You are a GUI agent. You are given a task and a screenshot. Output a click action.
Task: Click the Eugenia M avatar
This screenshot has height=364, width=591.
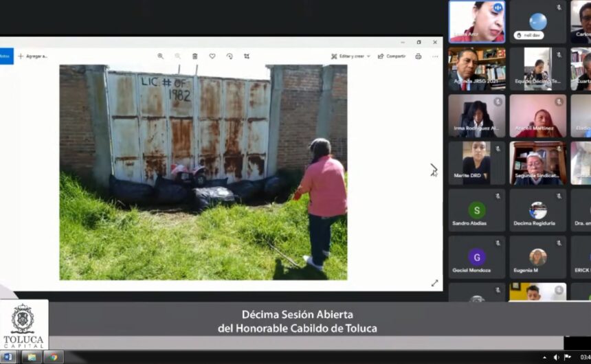(x=538, y=257)
